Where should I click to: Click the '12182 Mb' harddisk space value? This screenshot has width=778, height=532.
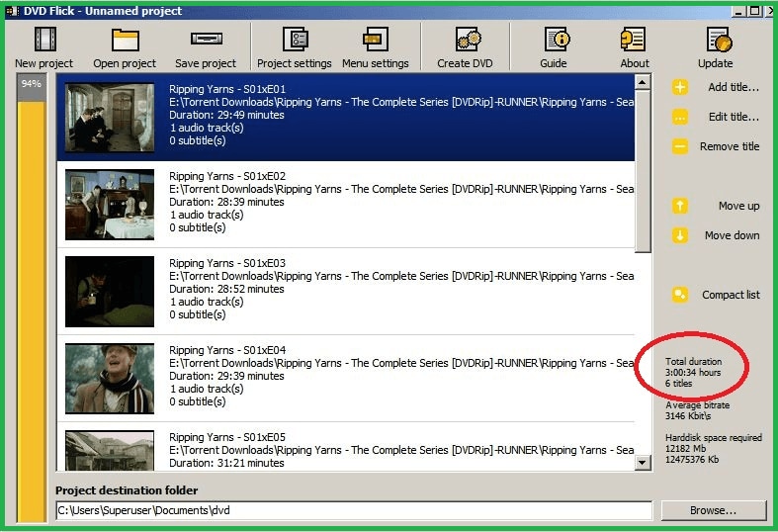coord(685,449)
